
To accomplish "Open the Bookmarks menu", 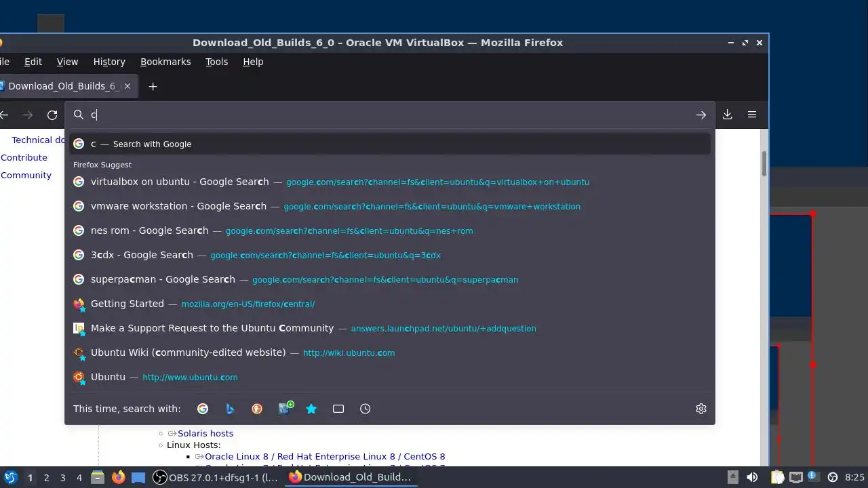I will [165, 62].
